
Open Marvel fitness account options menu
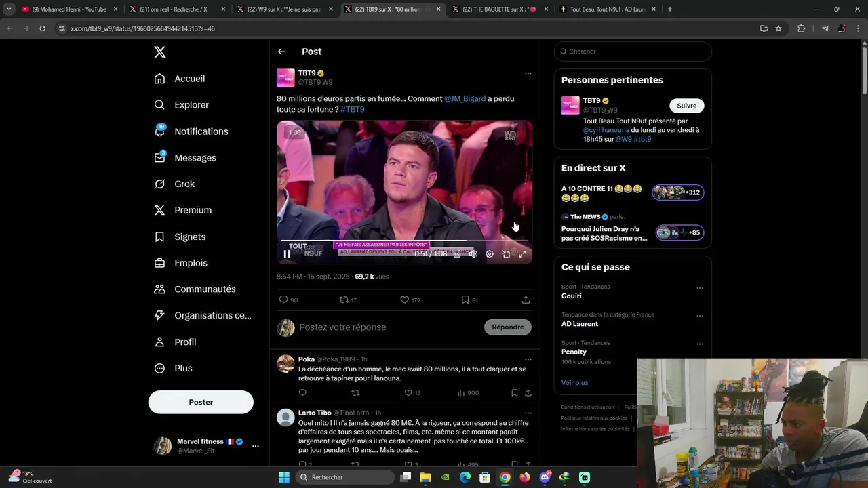point(255,446)
